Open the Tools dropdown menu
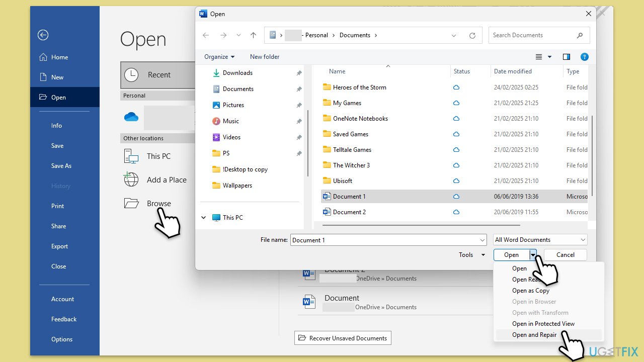 472,255
